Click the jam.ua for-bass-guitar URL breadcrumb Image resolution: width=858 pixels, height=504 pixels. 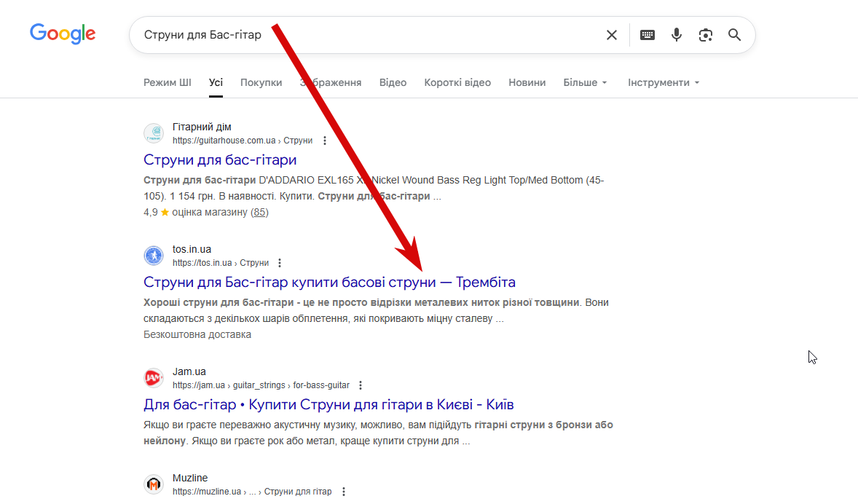261,386
